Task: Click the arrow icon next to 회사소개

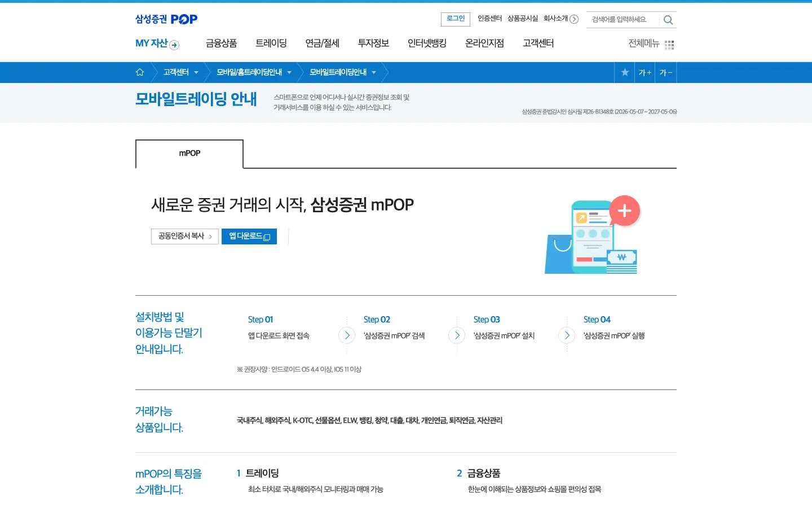Action: [x=574, y=19]
